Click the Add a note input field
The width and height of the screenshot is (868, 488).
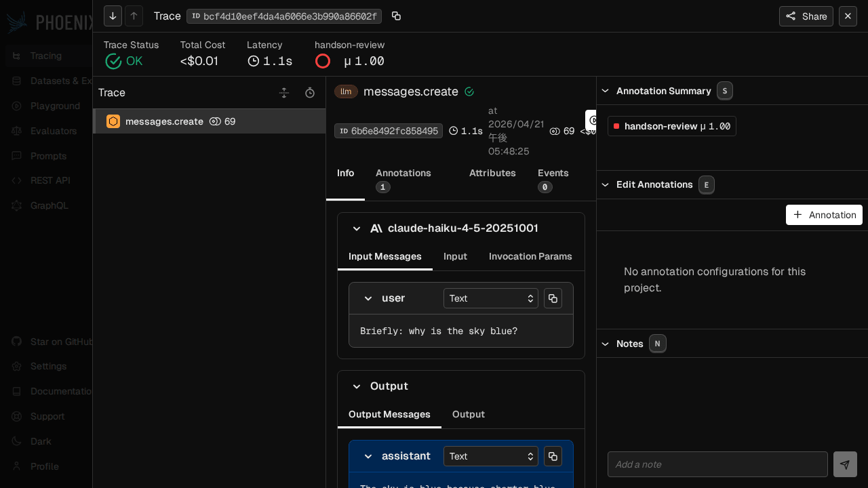pos(717,464)
